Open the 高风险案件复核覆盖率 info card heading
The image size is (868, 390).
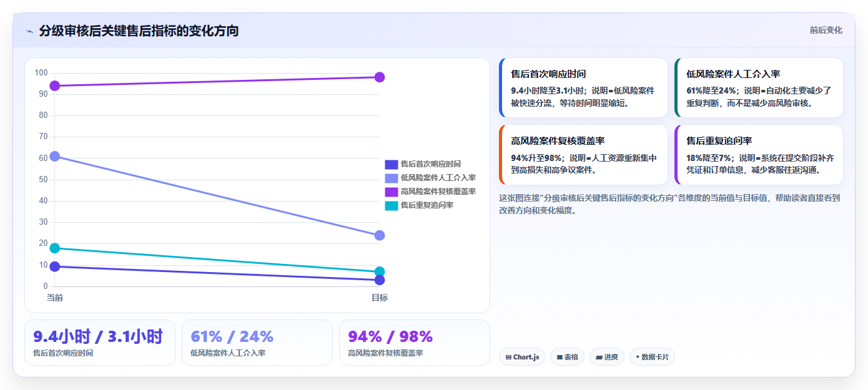pos(558,141)
